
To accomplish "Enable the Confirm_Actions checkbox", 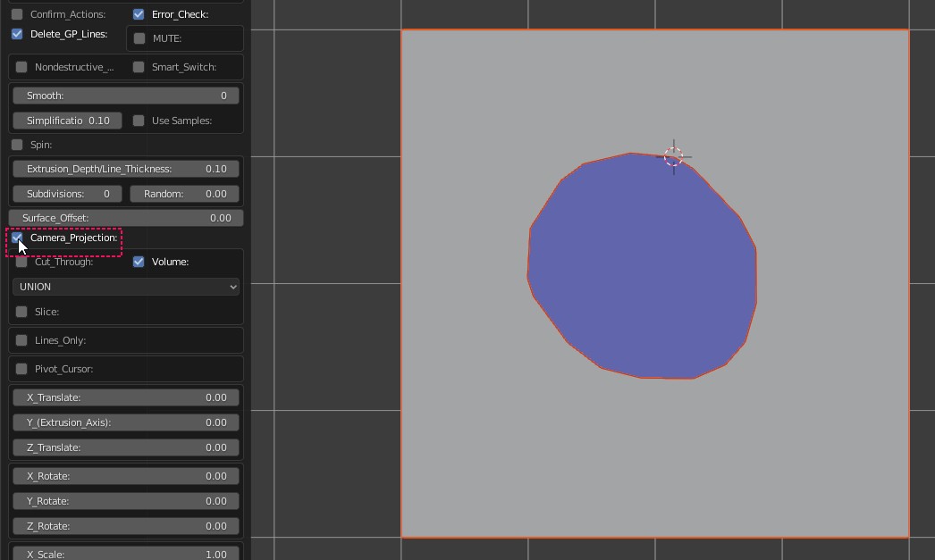I will tap(17, 14).
